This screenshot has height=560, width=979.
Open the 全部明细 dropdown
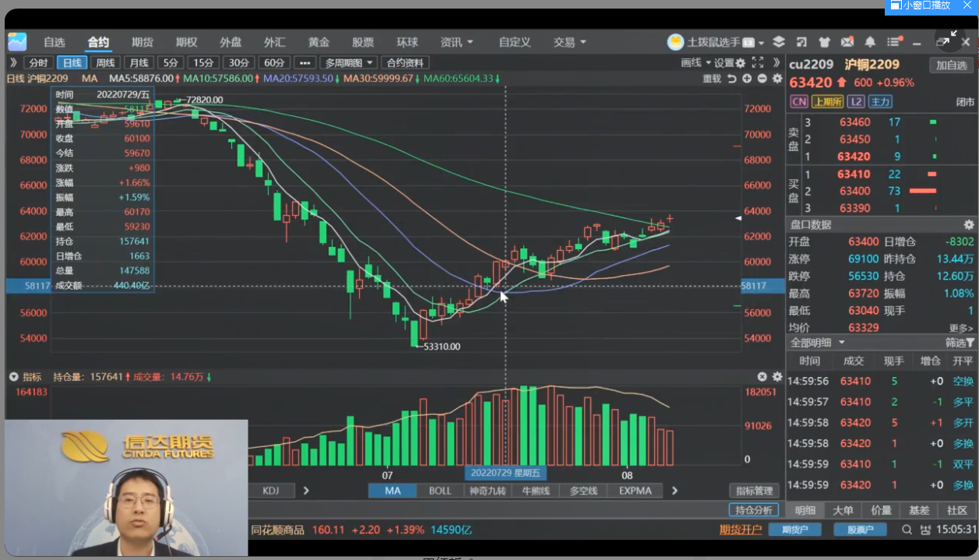click(818, 343)
